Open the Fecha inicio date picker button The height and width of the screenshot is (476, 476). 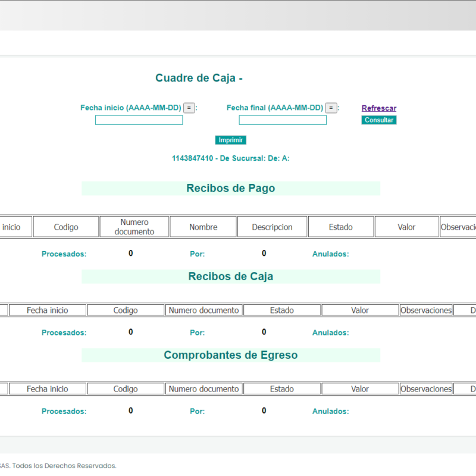pyautogui.click(x=189, y=108)
